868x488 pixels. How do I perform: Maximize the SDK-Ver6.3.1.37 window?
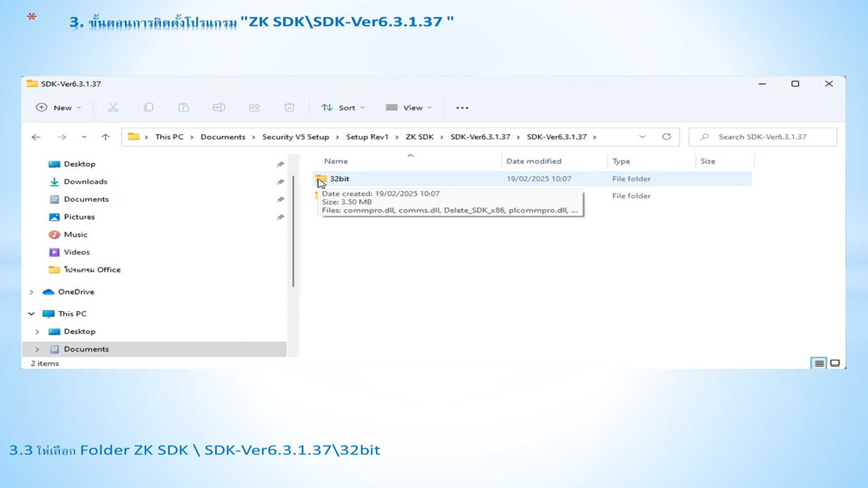[795, 84]
